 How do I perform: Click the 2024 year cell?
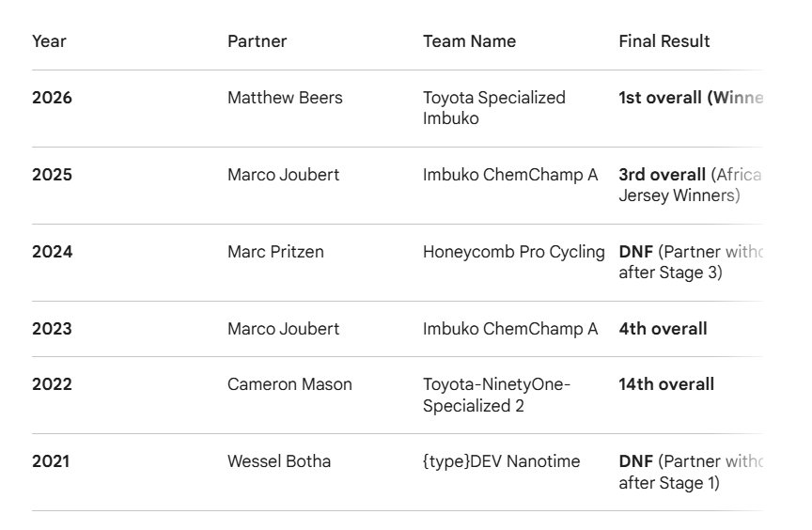point(52,252)
